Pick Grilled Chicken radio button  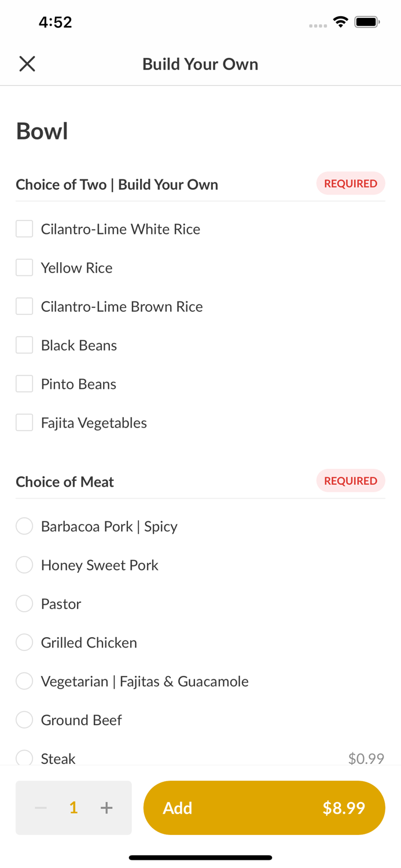click(24, 643)
